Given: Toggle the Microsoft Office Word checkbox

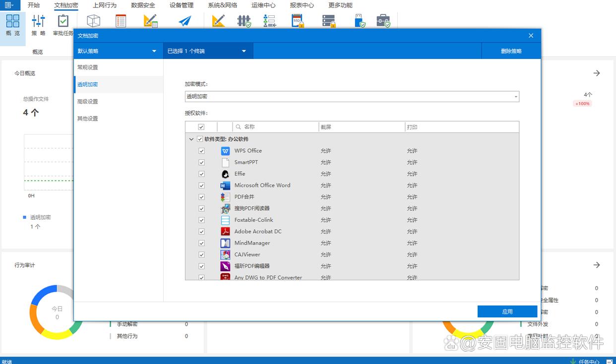Looking at the screenshot, I should (x=201, y=185).
